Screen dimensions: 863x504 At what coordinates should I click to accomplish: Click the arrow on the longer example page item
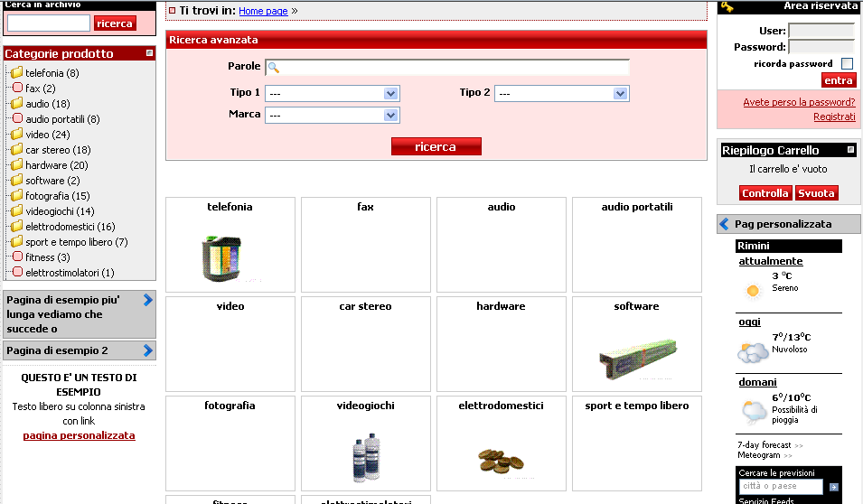tap(147, 300)
